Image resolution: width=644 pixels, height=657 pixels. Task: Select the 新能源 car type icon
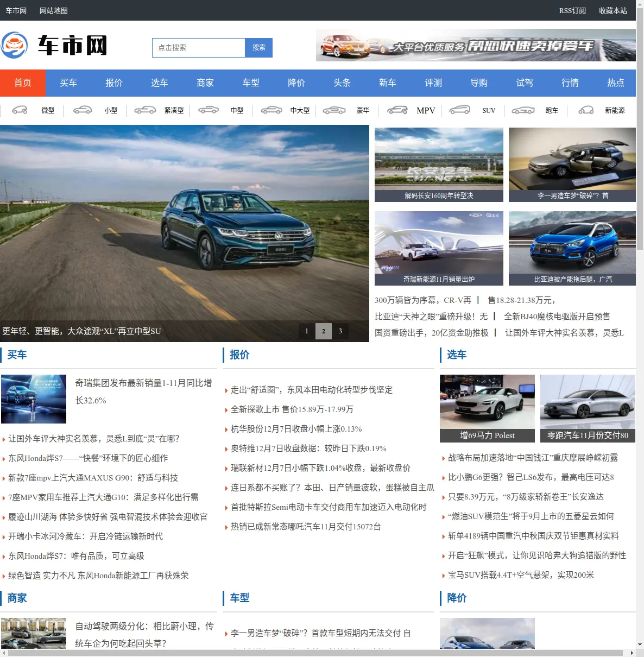coord(586,110)
